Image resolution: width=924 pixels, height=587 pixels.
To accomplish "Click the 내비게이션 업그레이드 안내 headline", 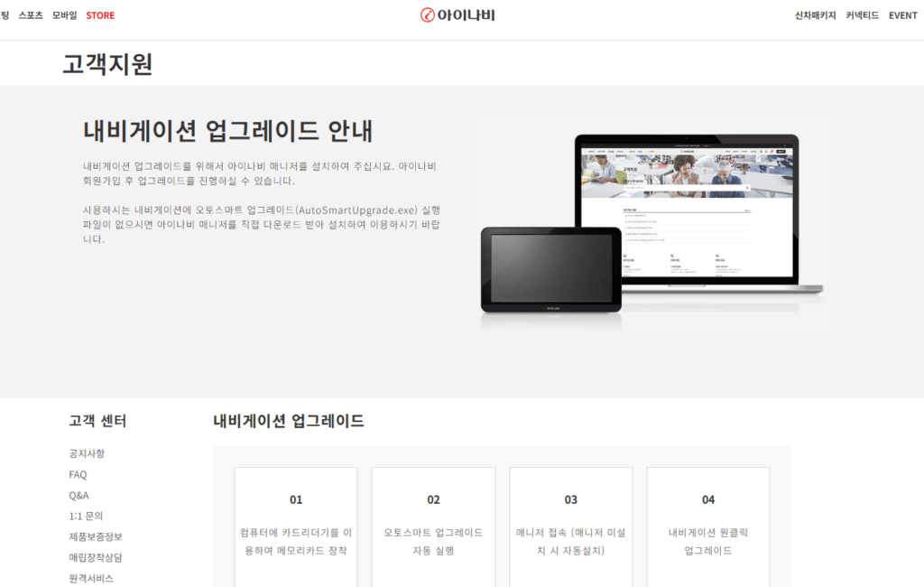I will coord(228,130).
